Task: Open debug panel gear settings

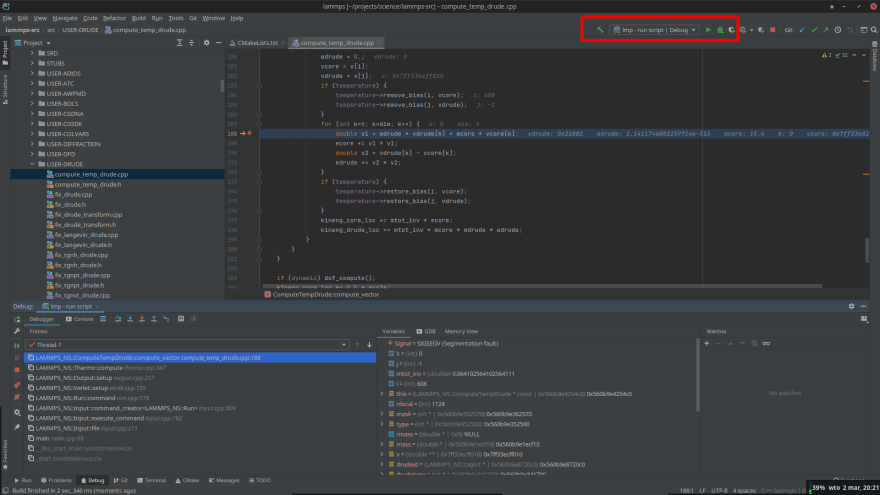Action: coord(851,306)
